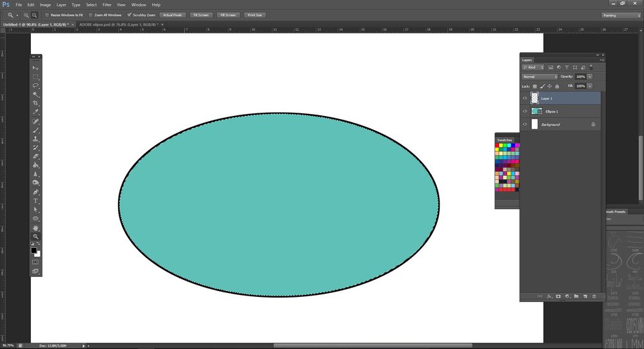
Task: Toggle Lock all padlock in Layers
Action: 557,86
